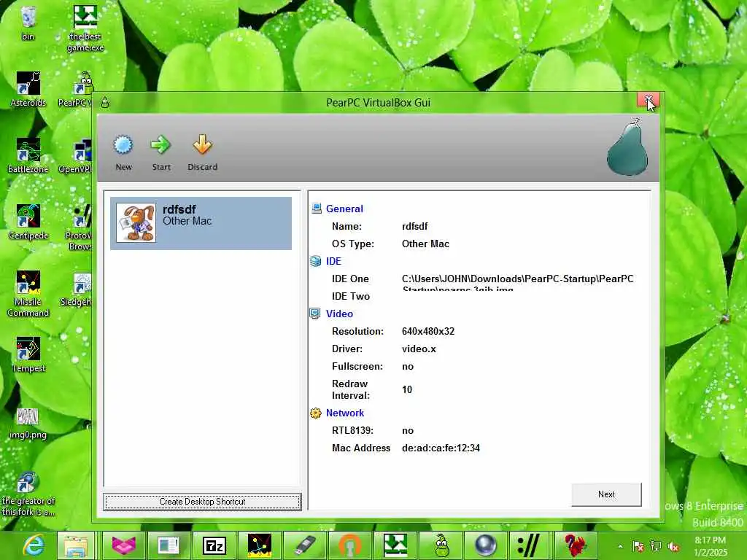Click the network tray icon
The width and height of the screenshot is (747, 560).
656,547
